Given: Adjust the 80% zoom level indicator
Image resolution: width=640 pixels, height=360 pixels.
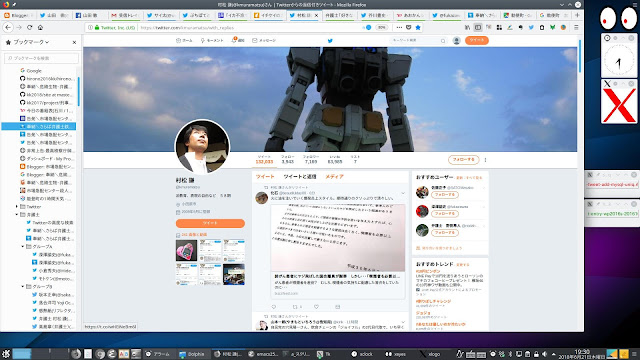Looking at the screenshot, I should click(x=382, y=27).
